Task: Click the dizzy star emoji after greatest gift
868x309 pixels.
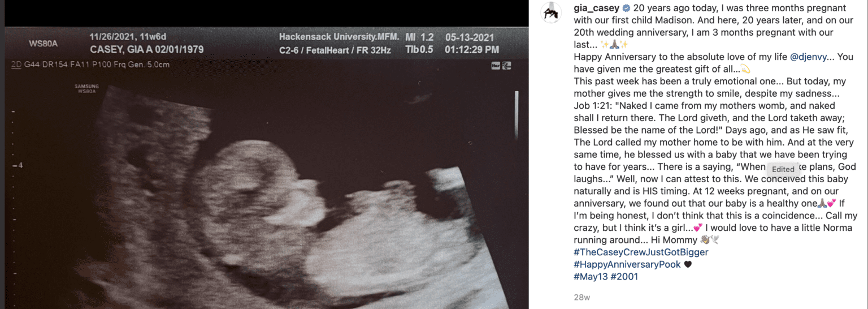Action: coord(745,69)
